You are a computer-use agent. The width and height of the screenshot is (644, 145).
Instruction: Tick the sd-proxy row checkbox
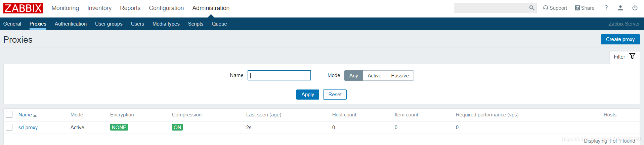[x=9, y=127]
